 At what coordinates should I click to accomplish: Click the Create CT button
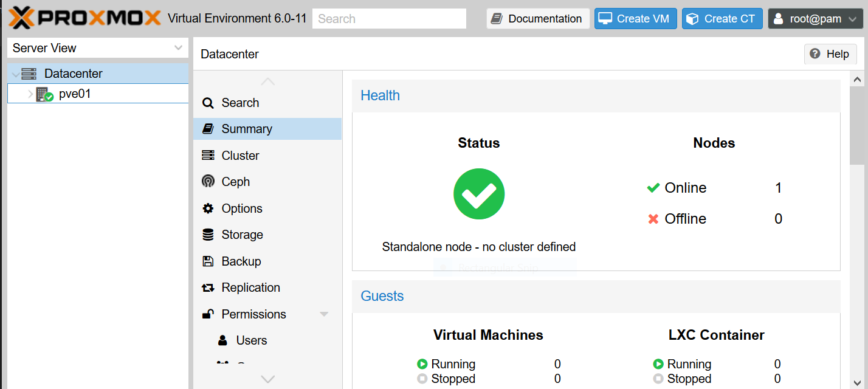(x=722, y=19)
